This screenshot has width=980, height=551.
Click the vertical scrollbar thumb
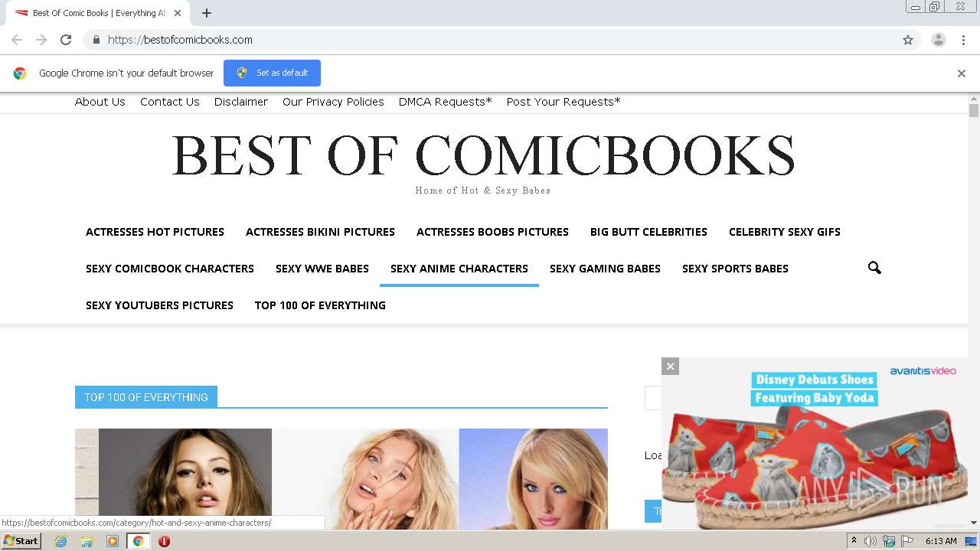point(974,111)
